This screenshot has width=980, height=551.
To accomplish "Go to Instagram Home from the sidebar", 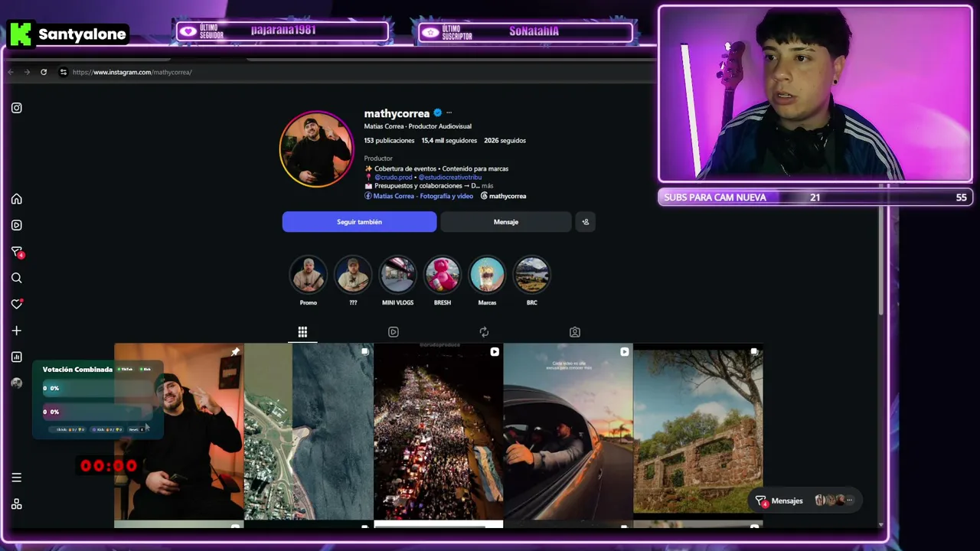I will coord(17,199).
